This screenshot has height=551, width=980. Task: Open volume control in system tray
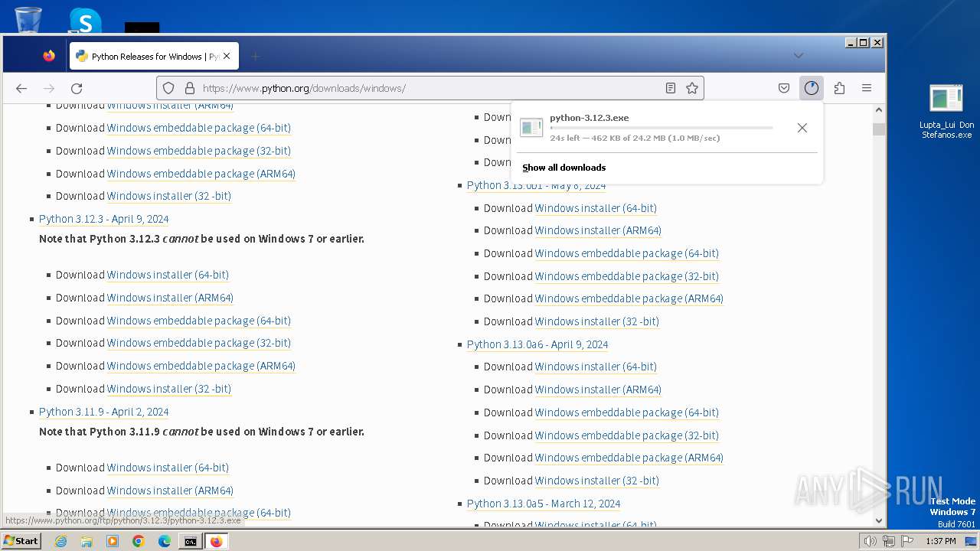[x=870, y=541]
